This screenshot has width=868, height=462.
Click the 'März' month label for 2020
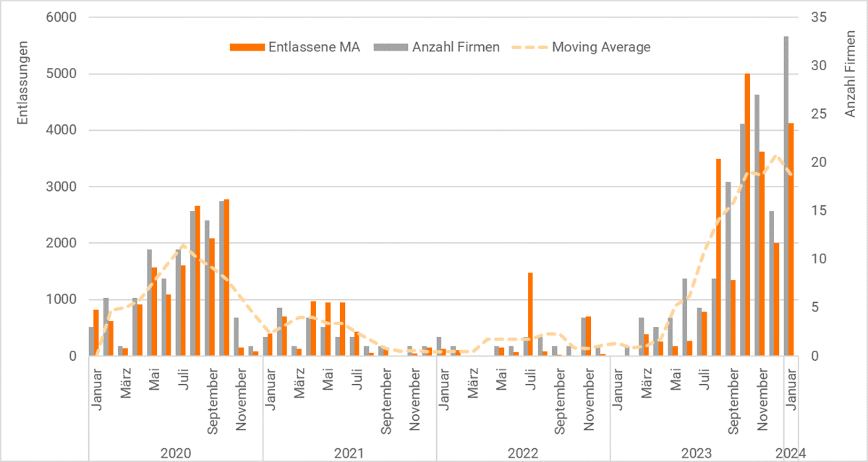click(x=127, y=382)
